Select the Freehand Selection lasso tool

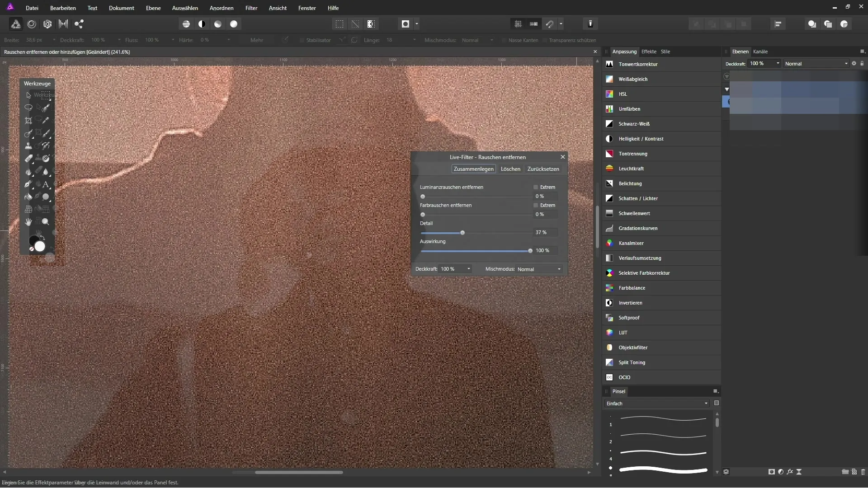point(28,108)
